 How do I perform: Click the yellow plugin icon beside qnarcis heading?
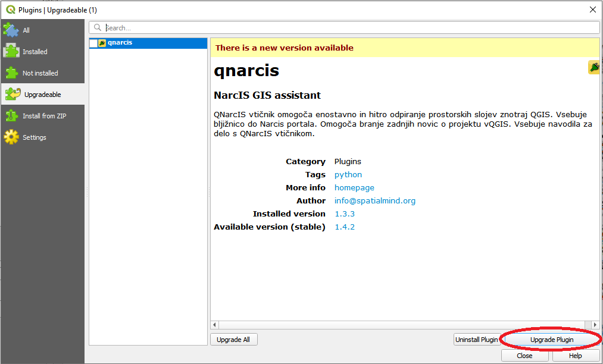click(x=593, y=67)
